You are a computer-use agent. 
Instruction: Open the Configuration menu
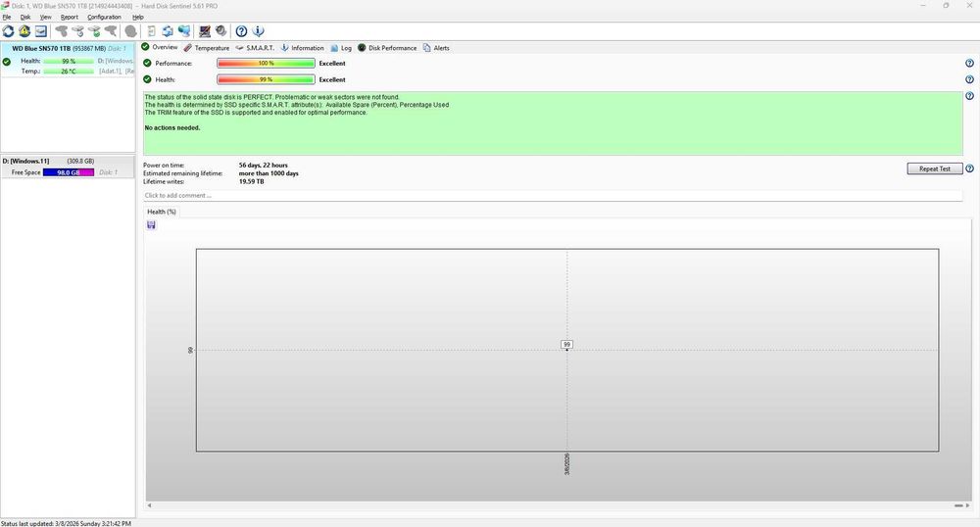coord(104,17)
